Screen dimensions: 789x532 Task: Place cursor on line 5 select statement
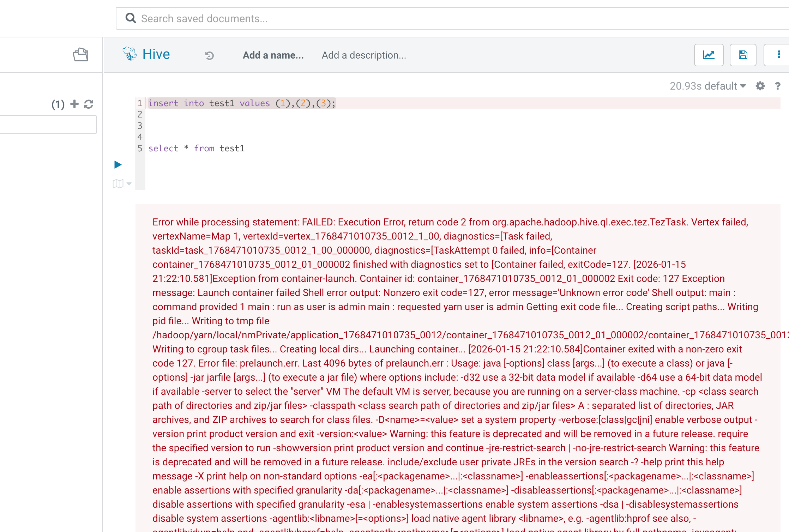196,149
